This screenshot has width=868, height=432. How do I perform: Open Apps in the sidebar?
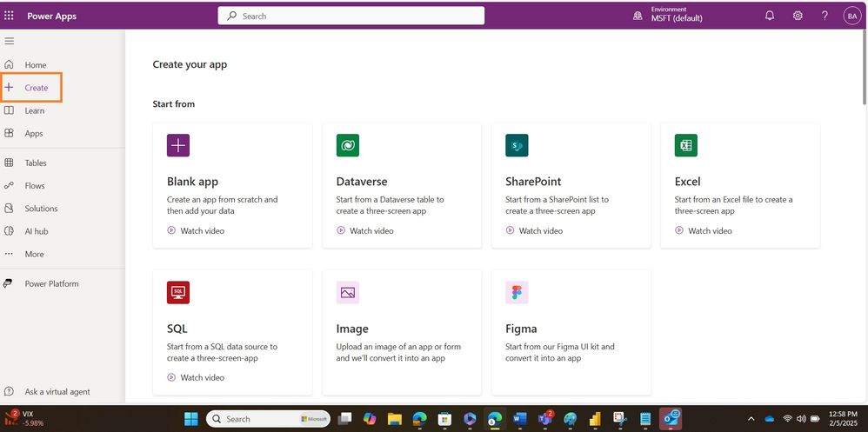(x=33, y=133)
